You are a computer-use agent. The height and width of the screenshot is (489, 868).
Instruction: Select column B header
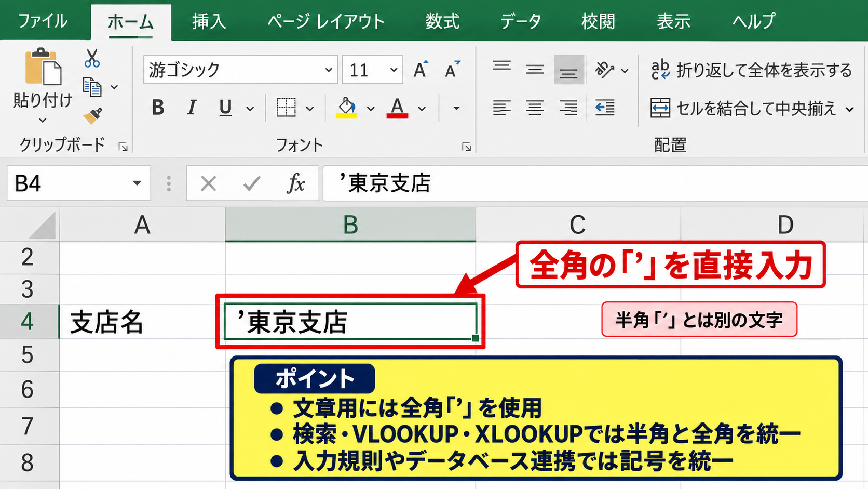tap(350, 225)
